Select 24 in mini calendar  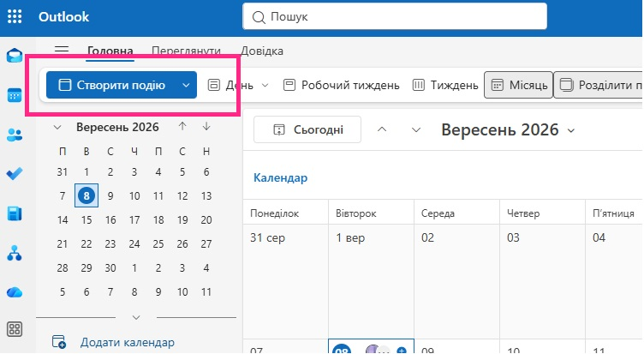coord(134,243)
